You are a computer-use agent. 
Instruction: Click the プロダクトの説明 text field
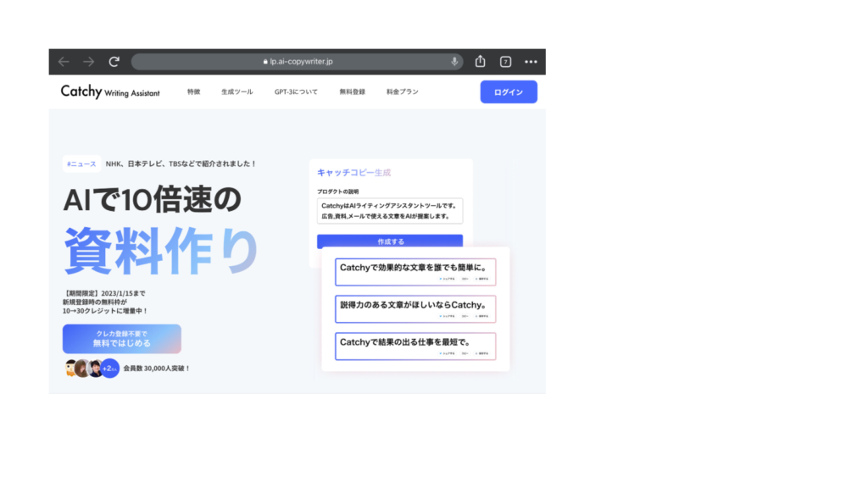click(x=390, y=211)
